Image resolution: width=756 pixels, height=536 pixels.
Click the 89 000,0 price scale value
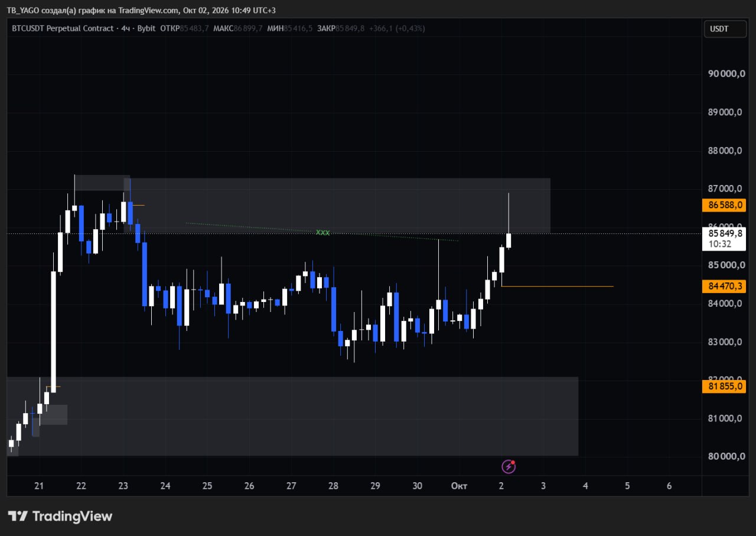[x=724, y=112]
